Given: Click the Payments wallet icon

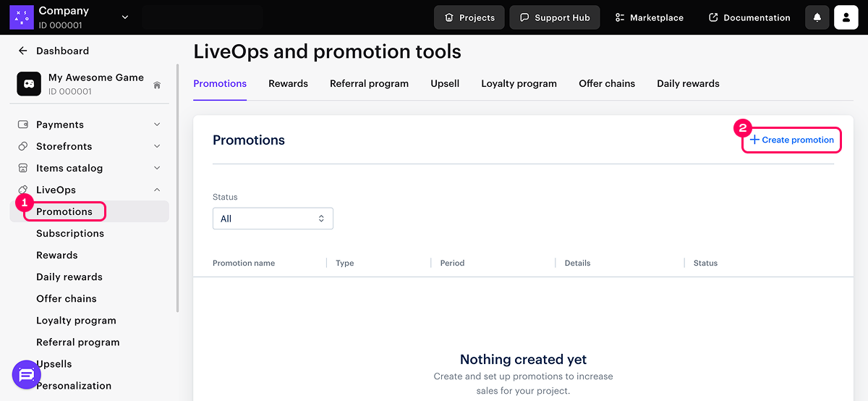Looking at the screenshot, I should coord(23,124).
